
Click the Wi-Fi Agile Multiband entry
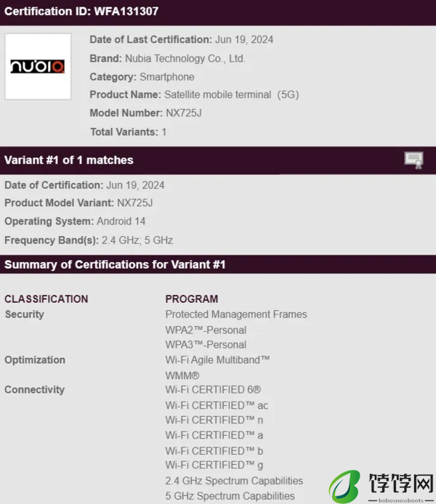point(218,360)
